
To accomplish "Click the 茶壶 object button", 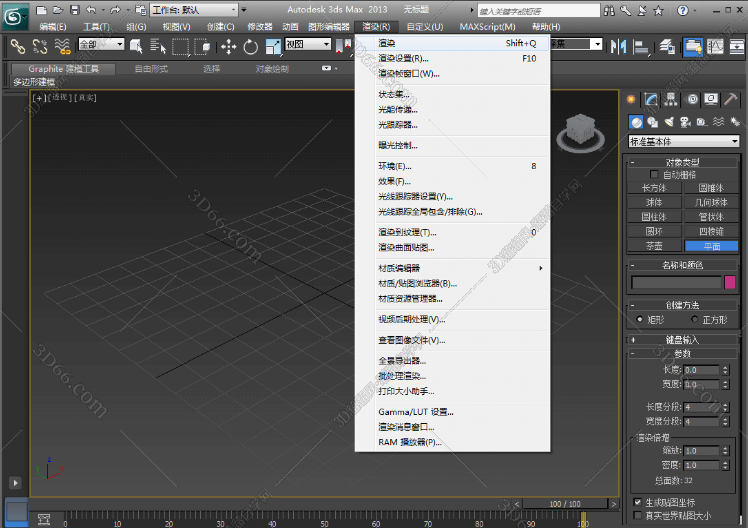I will [x=654, y=245].
